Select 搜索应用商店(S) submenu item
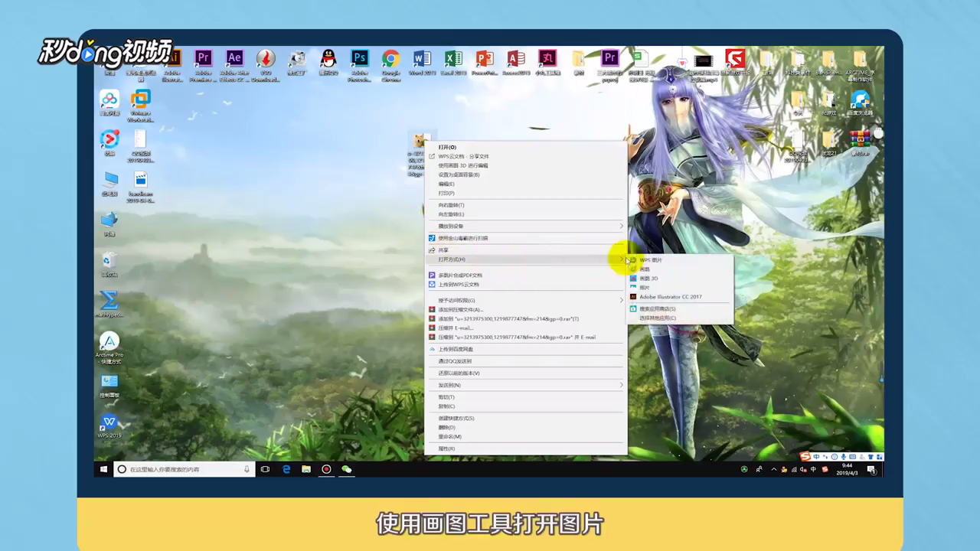The height and width of the screenshot is (551, 980). coord(680,309)
